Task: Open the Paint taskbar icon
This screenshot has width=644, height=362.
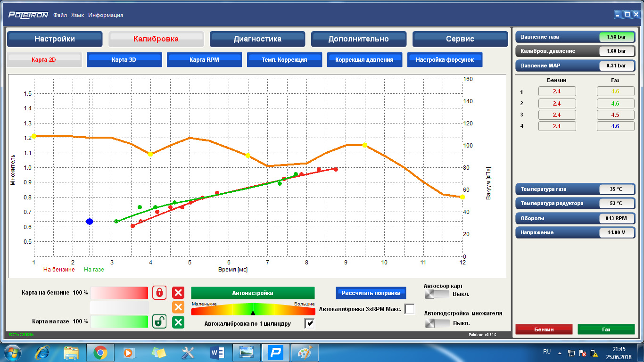Action: tap(305, 352)
